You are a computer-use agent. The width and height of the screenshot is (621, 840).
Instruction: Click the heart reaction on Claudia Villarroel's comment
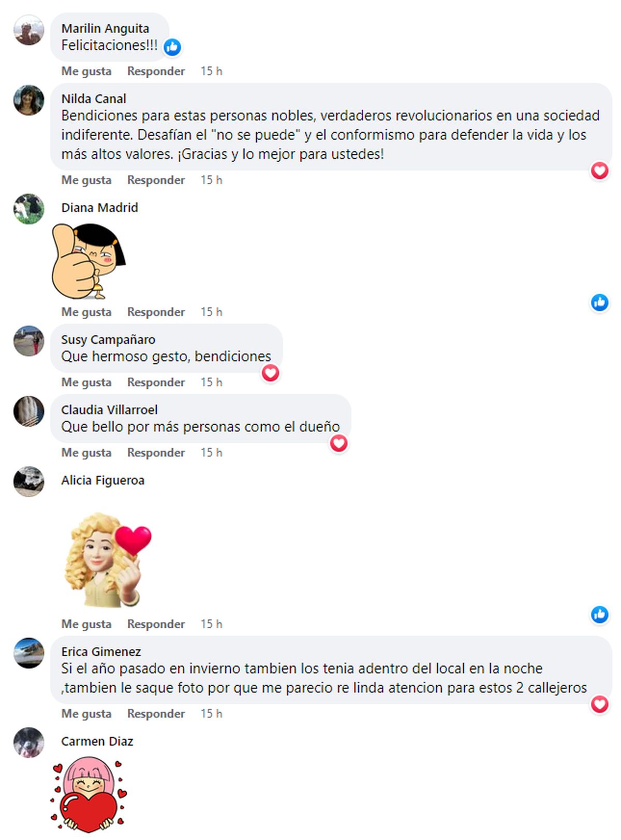pyautogui.click(x=339, y=443)
